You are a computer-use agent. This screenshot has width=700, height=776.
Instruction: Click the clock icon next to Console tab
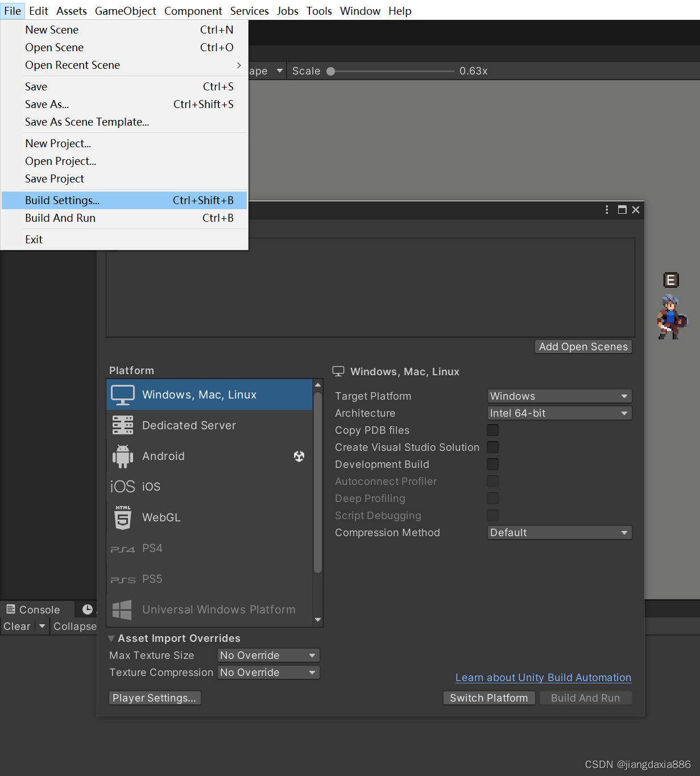[x=88, y=609]
